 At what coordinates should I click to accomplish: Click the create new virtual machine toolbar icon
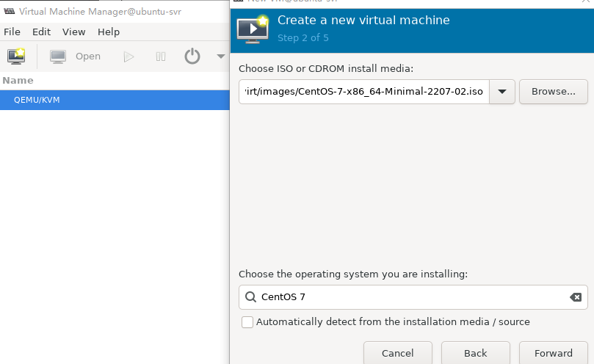click(x=16, y=57)
